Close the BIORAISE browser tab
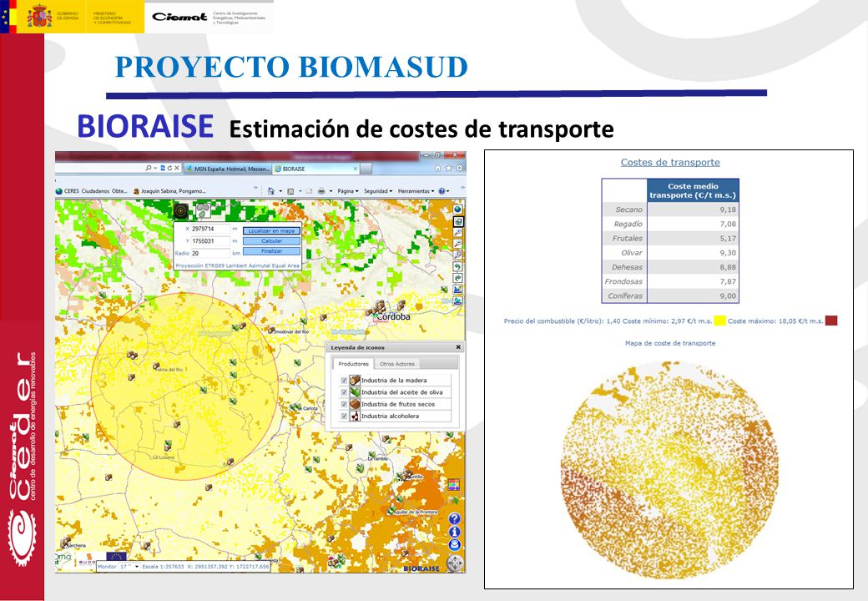 click(356, 169)
